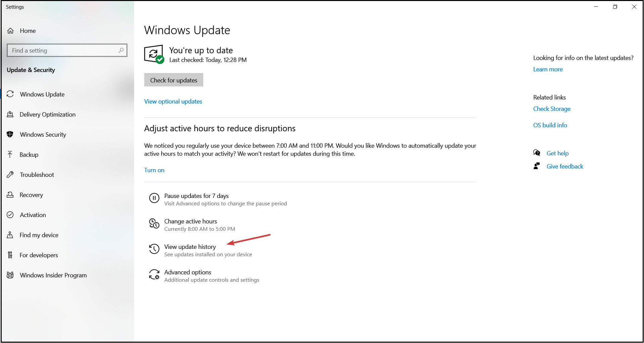Viewport: 644px width, 343px height.
Task: Click the Give feedback person icon
Action: click(537, 166)
